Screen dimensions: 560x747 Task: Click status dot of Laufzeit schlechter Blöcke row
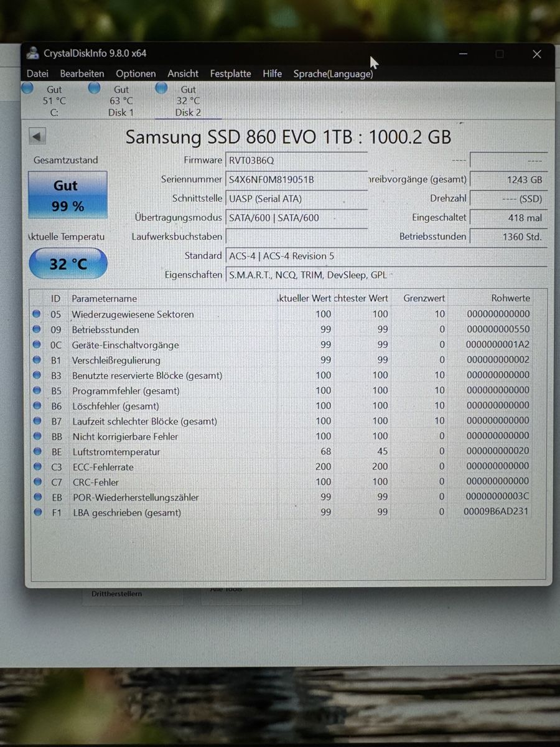[x=37, y=421]
